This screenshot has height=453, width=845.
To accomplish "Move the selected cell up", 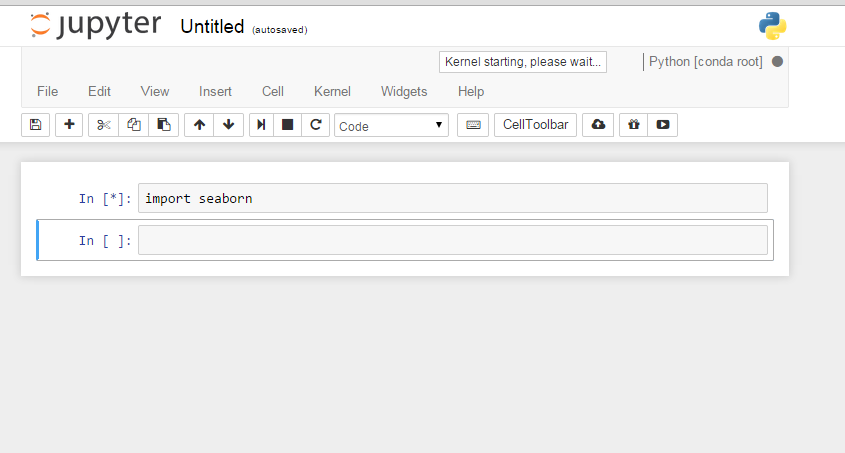I will [x=199, y=125].
